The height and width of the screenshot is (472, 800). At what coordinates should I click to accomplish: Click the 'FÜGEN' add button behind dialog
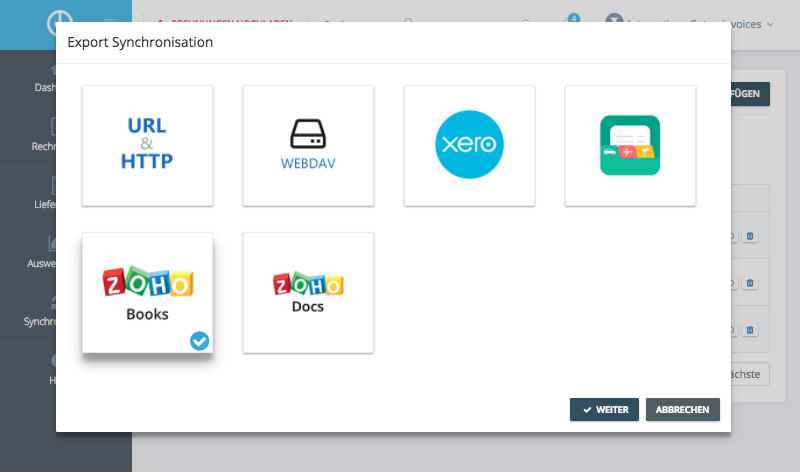point(750,94)
